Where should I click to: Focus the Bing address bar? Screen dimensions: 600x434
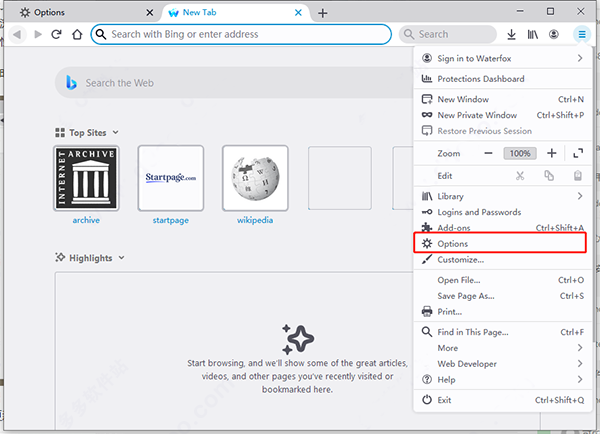tap(241, 34)
